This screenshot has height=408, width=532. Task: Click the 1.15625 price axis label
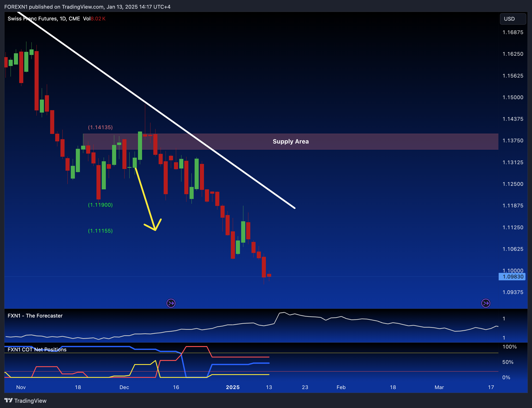(513, 76)
